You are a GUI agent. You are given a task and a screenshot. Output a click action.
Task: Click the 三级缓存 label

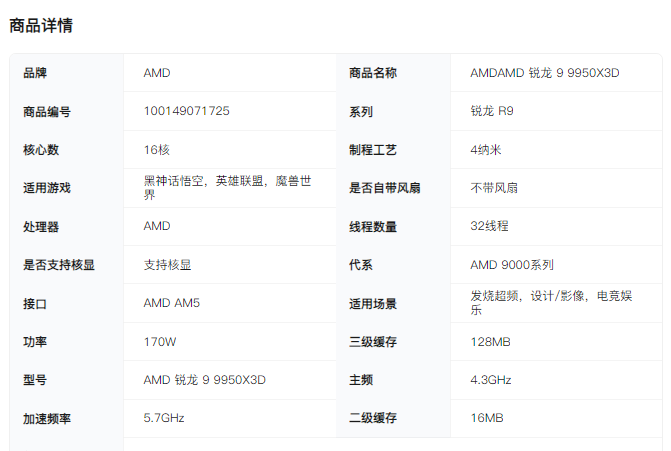[x=373, y=342]
